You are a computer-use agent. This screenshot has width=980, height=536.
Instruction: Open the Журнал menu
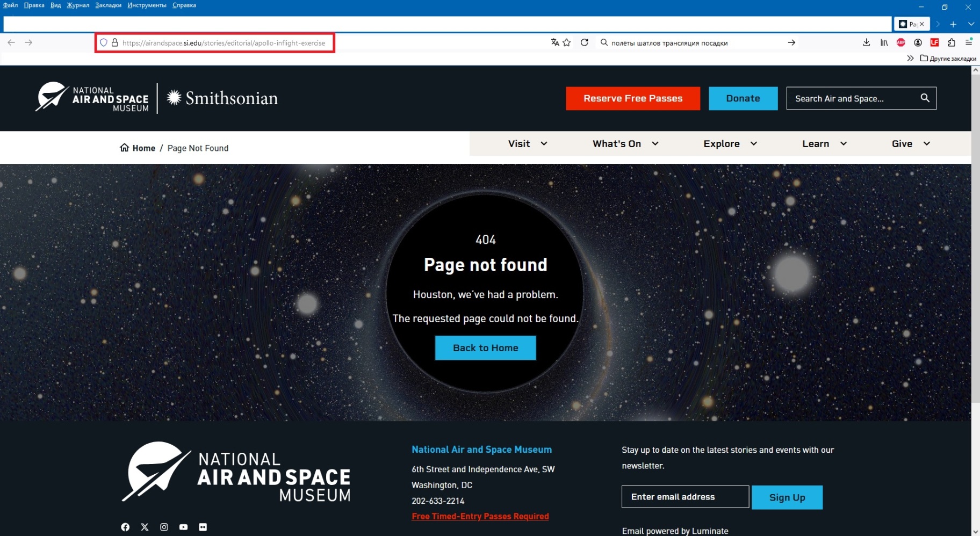pos(78,5)
